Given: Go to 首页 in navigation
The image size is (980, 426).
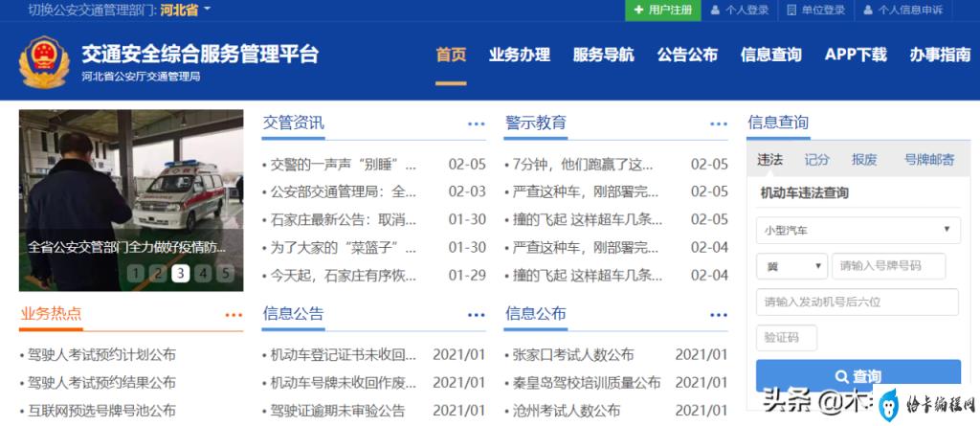Looking at the screenshot, I should coord(452,56).
